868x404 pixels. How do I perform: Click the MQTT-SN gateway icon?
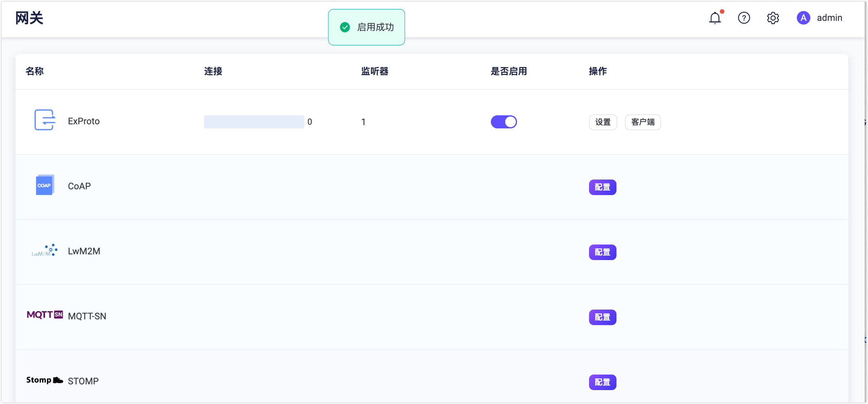click(x=44, y=315)
